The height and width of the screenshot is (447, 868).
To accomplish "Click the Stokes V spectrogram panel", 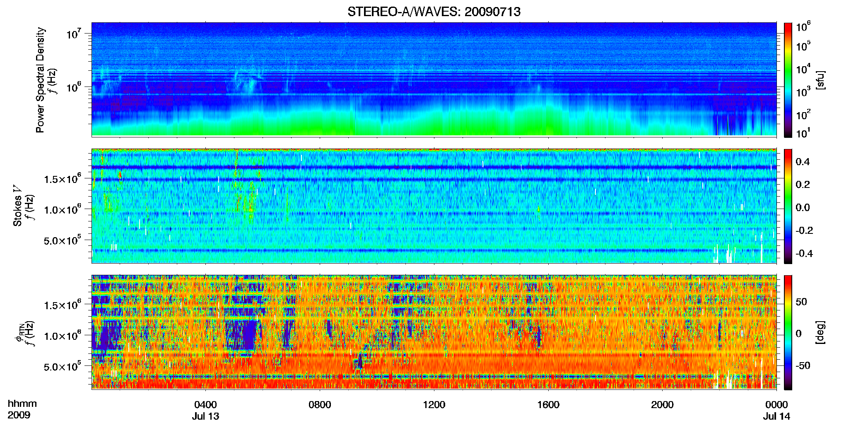I will pyautogui.click(x=434, y=206).
